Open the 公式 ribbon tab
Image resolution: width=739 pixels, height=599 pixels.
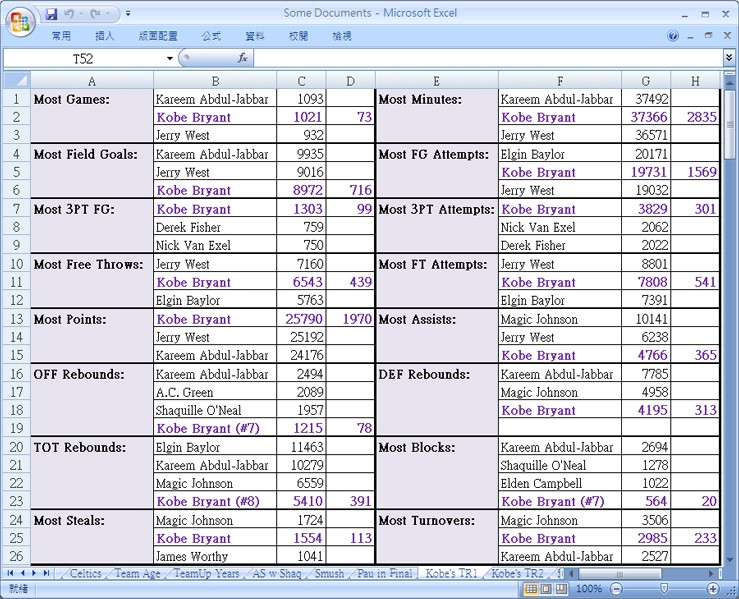(x=212, y=36)
